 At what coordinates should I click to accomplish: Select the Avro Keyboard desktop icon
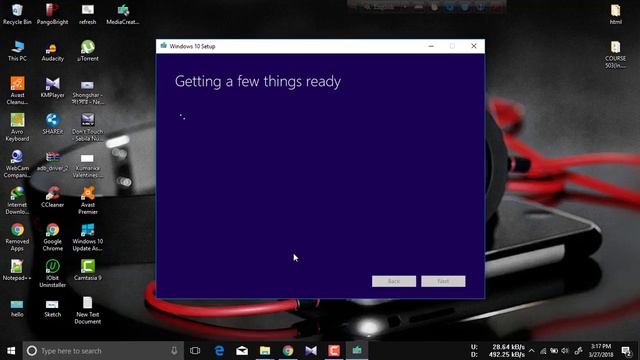(17, 127)
